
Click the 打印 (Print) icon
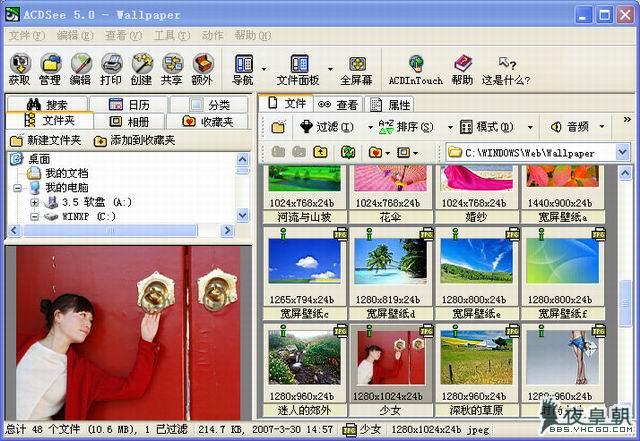tap(111, 69)
